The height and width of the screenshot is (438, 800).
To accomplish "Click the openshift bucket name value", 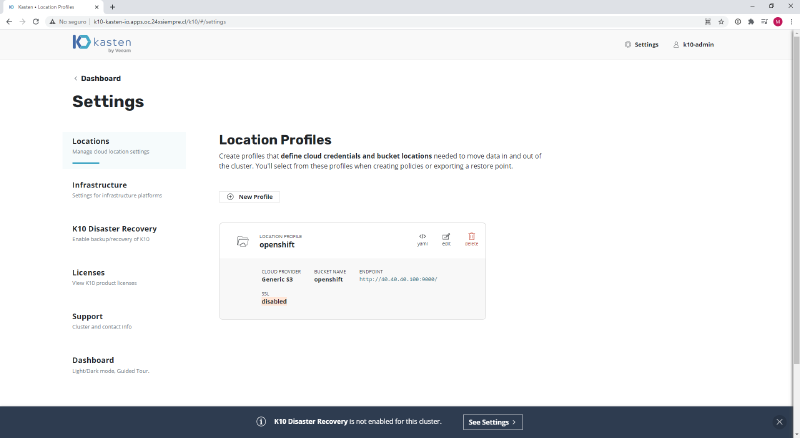I will click(x=328, y=279).
